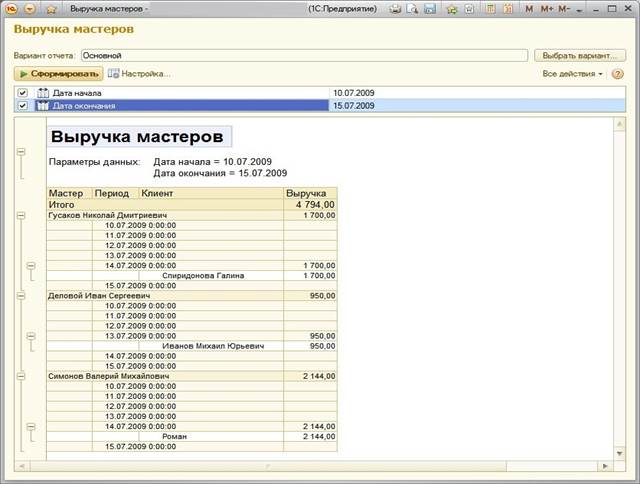640x484 pixels.
Task: Click the vertical scrollbar down arrow
Action: pyautogui.click(x=620, y=453)
